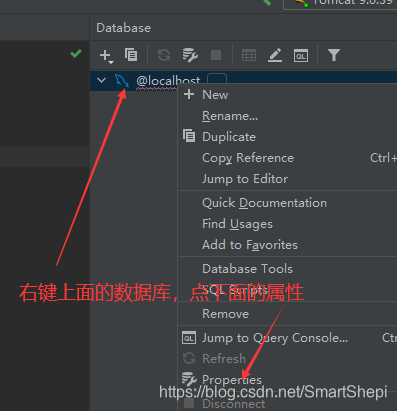Screen dimensions: 397x411
Task: Select Jump to Query Console... entry
Action: pyautogui.click(x=287, y=338)
